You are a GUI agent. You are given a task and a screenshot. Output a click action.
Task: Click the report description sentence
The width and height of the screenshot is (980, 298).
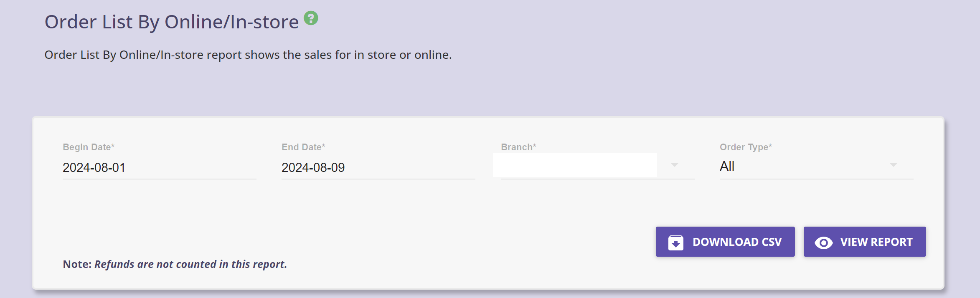point(248,55)
